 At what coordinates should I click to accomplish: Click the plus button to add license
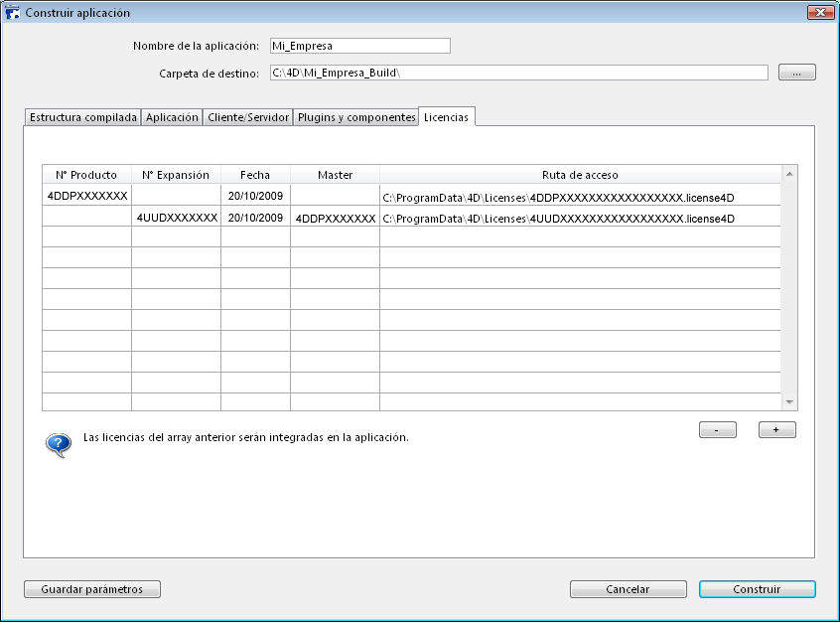click(776, 430)
